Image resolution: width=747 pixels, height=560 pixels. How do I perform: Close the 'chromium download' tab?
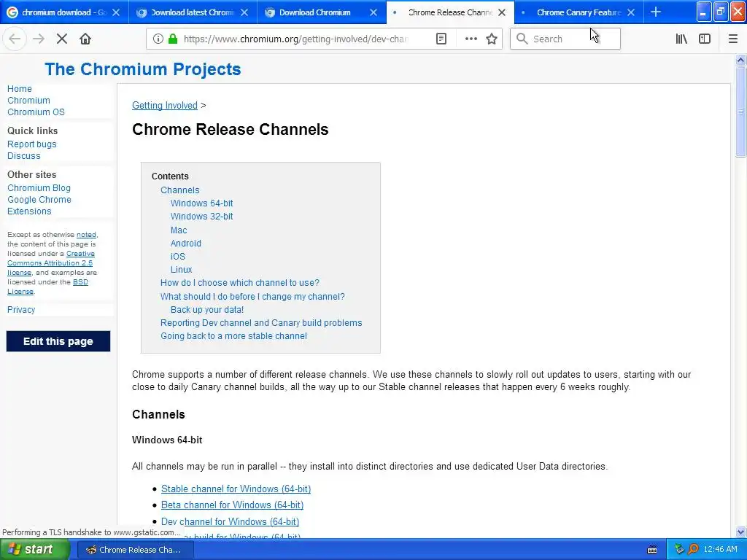[x=116, y=12]
